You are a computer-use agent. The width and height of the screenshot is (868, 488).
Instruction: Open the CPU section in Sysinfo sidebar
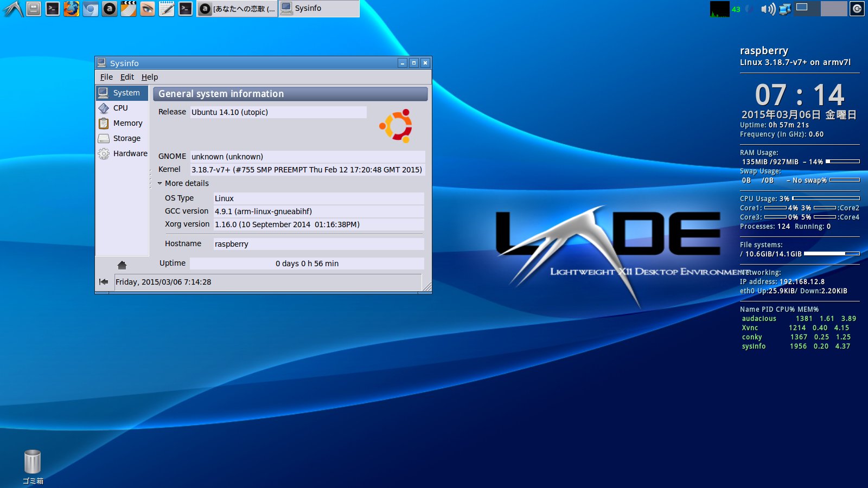click(x=120, y=108)
